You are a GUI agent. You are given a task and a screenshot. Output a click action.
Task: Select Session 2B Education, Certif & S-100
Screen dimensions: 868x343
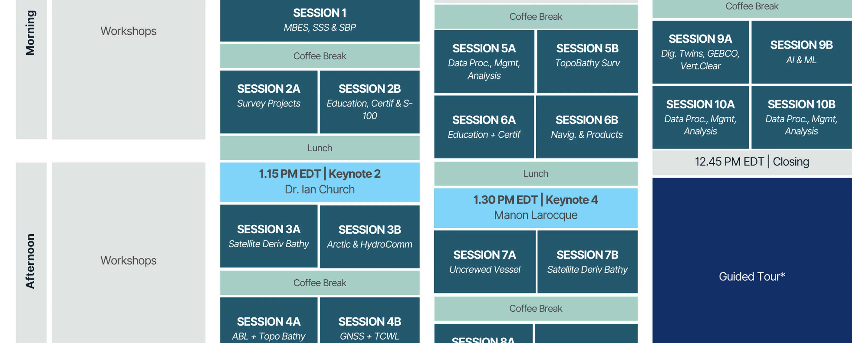click(x=370, y=102)
